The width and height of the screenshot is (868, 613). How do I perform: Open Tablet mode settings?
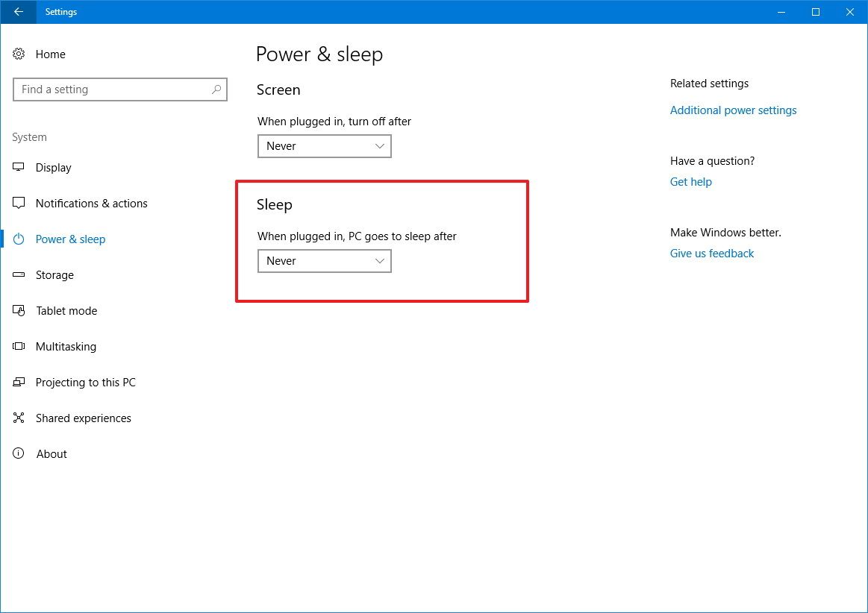click(x=66, y=310)
